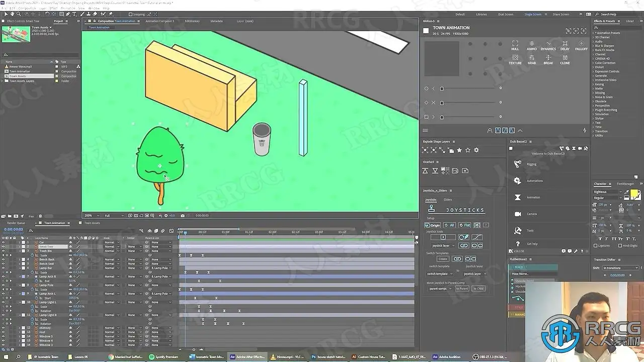Click the BUILD button in RubberHose2
This screenshot has width=644, height=362.
pyautogui.click(x=533, y=267)
